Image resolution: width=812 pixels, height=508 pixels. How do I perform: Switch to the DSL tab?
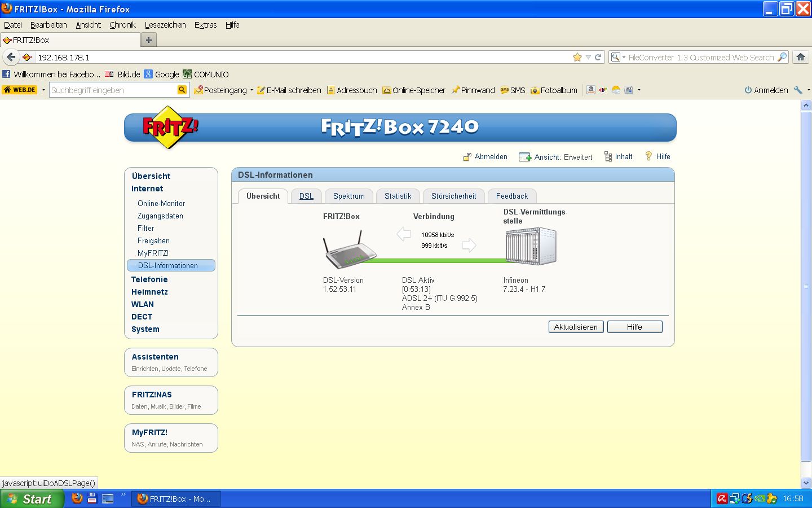click(306, 196)
